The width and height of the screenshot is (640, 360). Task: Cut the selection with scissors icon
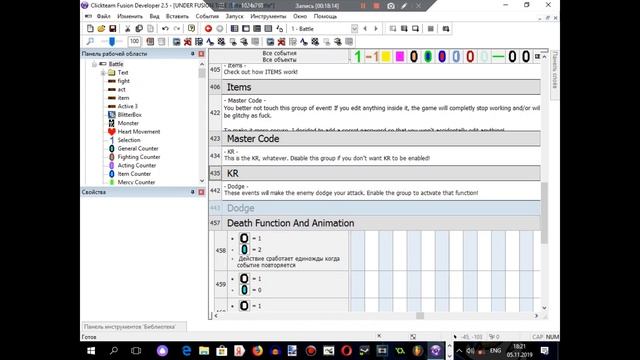coord(127,29)
